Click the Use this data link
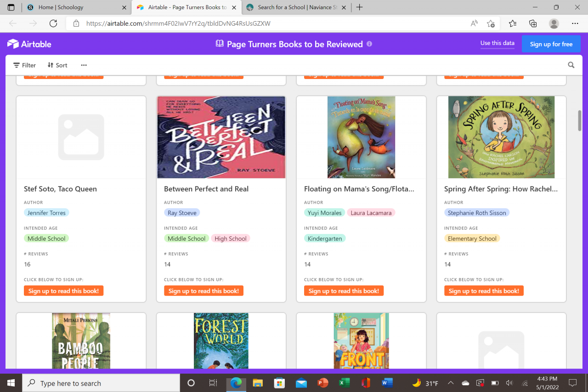This screenshot has height=392, width=588. click(497, 43)
